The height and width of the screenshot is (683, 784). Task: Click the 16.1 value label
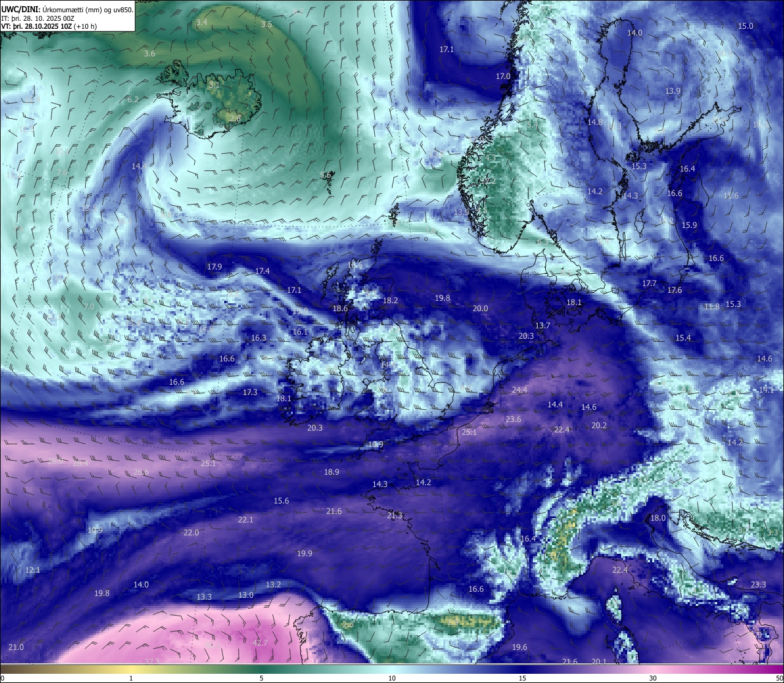[x=300, y=332]
